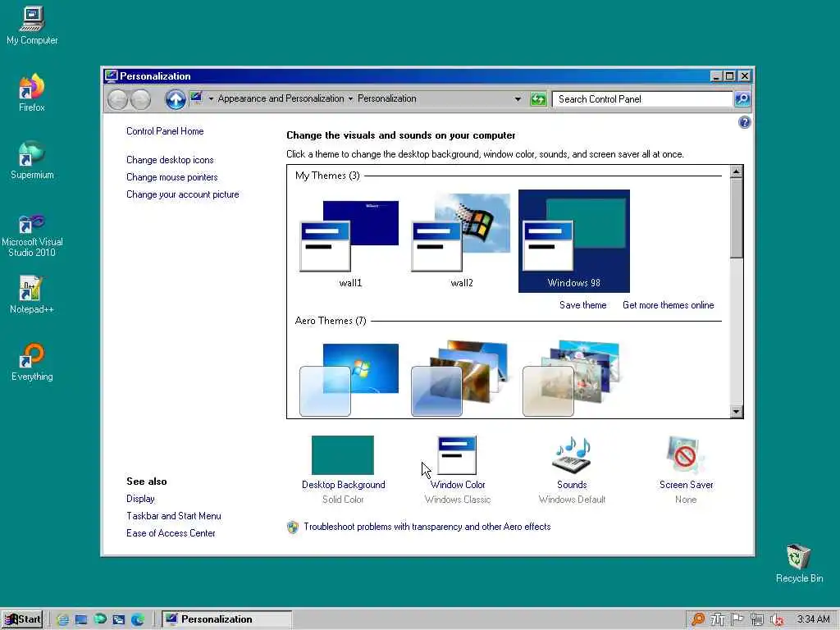Select the Windows 98 theme

tap(573, 241)
